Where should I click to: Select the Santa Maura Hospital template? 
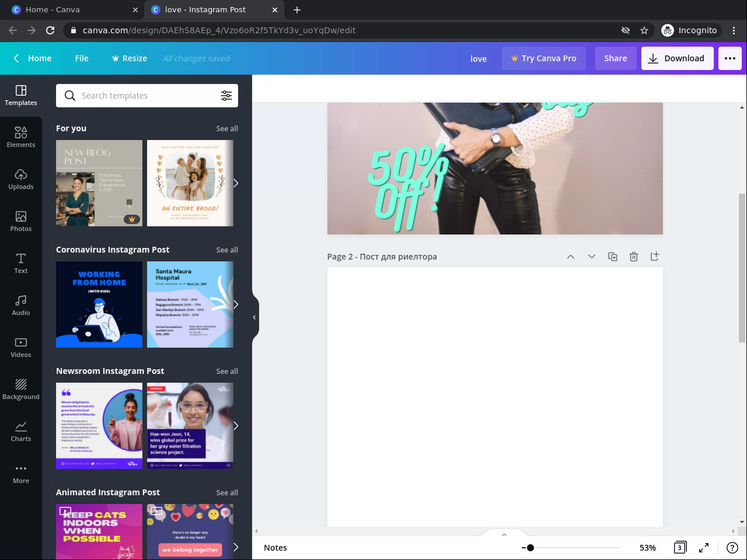(x=190, y=304)
